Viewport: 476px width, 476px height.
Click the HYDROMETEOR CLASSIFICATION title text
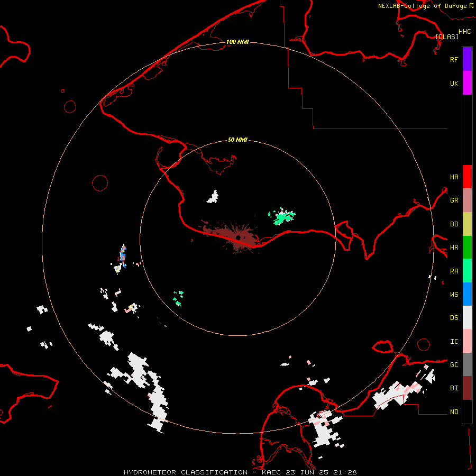click(x=186, y=472)
